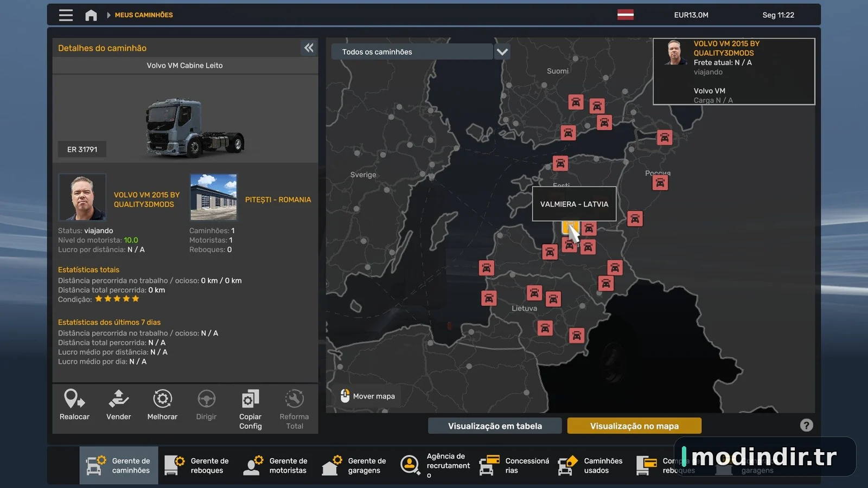The width and height of the screenshot is (868, 488).
Task: Open Gerente de caminhões tab
Action: (x=119, y=465)
